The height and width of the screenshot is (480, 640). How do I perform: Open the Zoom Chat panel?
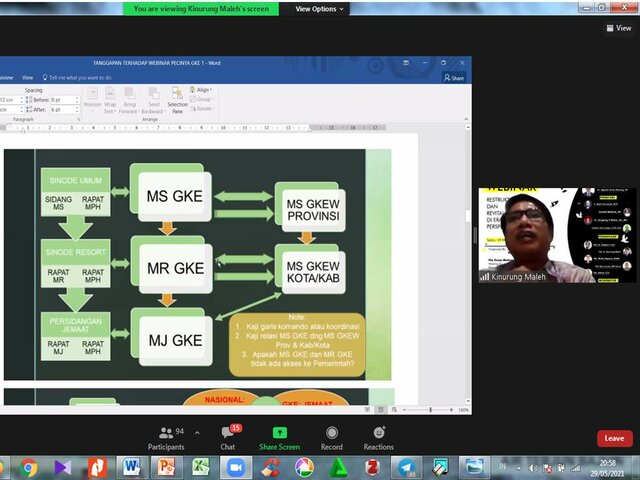pyautogui.click(x=228, y=438)
